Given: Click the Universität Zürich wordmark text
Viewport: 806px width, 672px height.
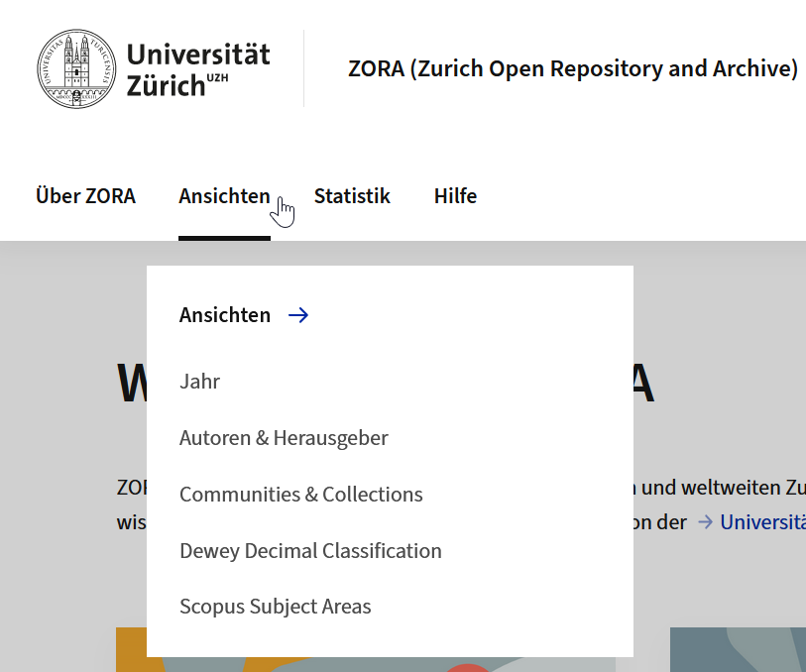Looking at the screenshot, I should [x=198, y=69].
